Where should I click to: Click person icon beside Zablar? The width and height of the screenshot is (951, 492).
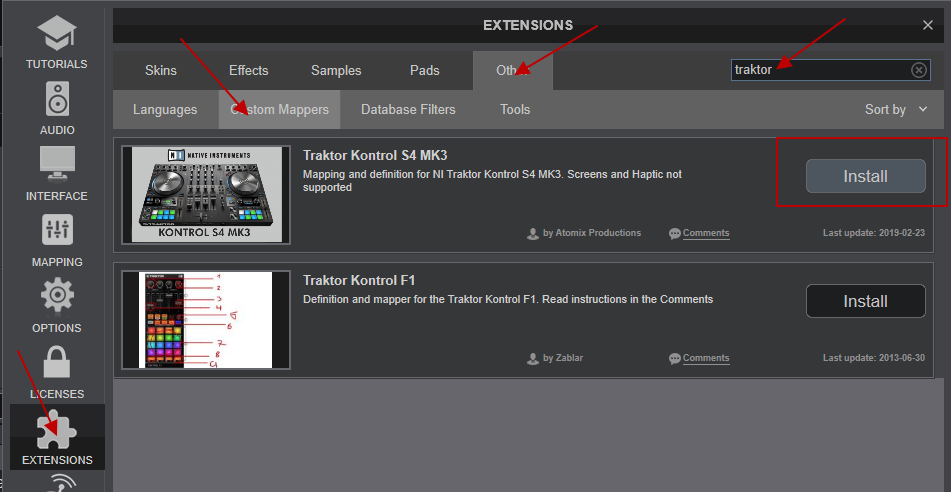533,359
